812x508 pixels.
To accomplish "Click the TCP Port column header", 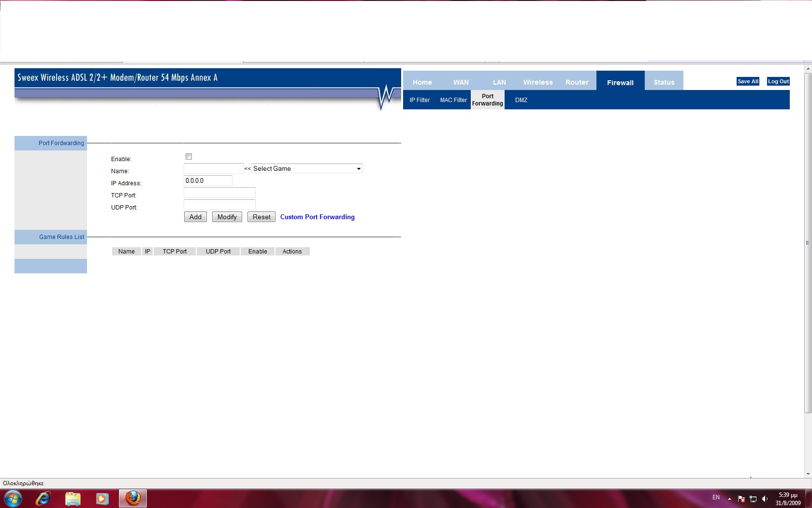I will click(174, 252).
